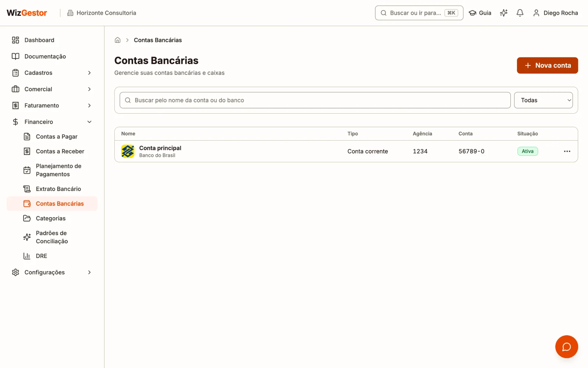Click the Situação column header
This screenshot has height=368, width=588.
point(527,134)
